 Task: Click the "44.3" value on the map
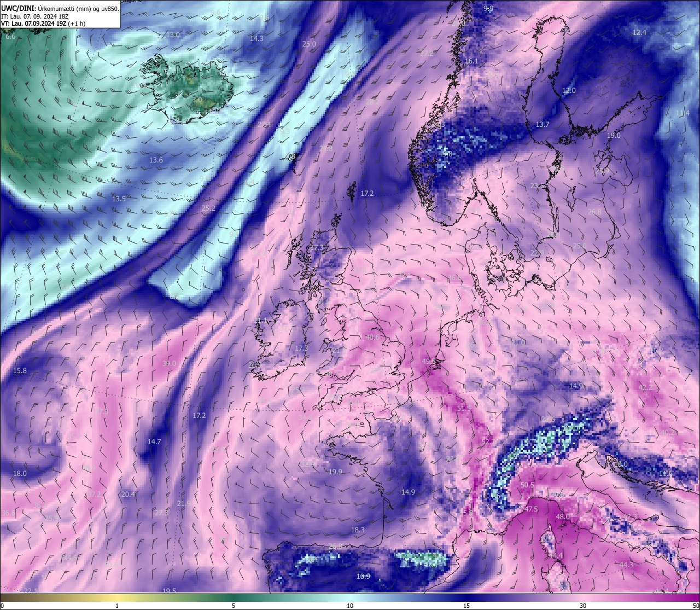626,565
